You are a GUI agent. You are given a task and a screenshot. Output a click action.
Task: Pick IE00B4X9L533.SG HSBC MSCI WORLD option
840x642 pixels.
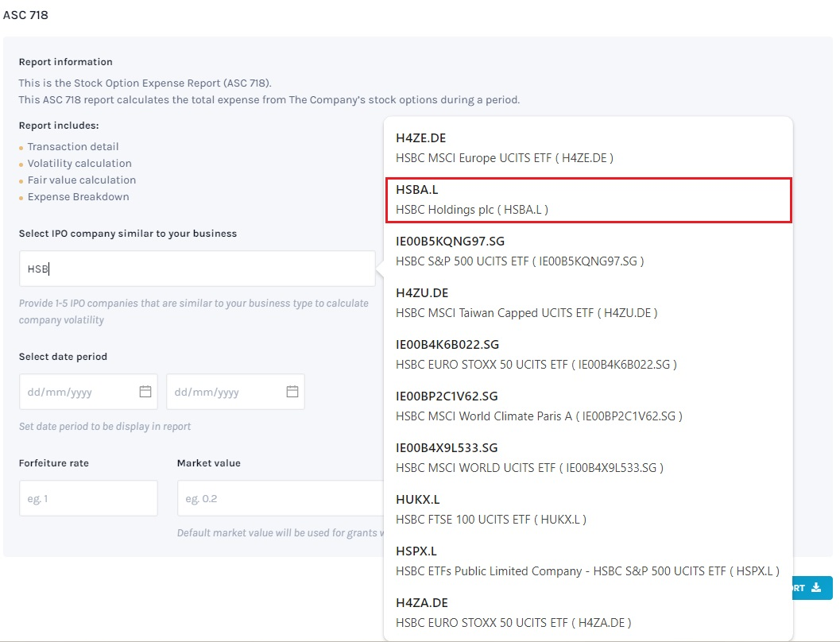coord(588,458)
